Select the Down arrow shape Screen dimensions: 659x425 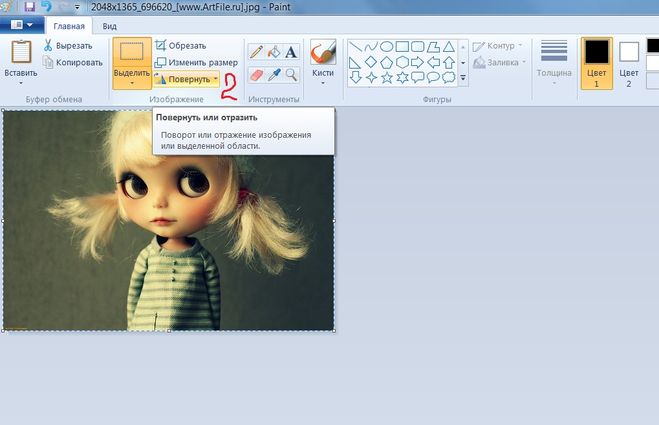pyautogui.click(x=356, y=77)
